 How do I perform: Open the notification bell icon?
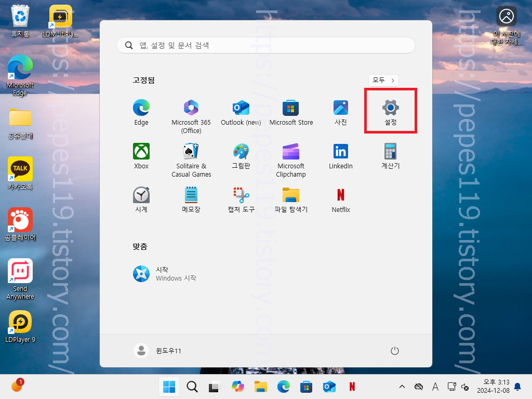[x=517, y=387]
